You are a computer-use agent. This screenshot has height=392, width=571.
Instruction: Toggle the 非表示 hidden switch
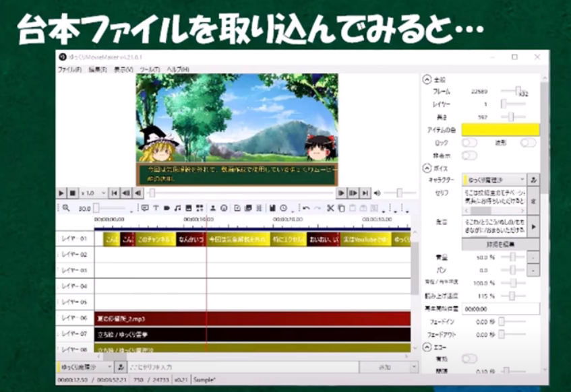click(x=469, y=156)
